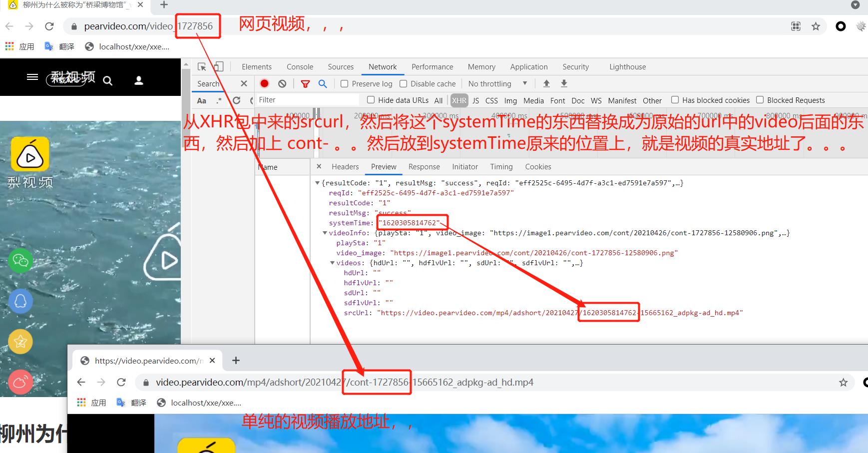The width and height of the screenshot is (868, 453).
Task: Reload the pearvideo.com page
Action: pos(49,26)
